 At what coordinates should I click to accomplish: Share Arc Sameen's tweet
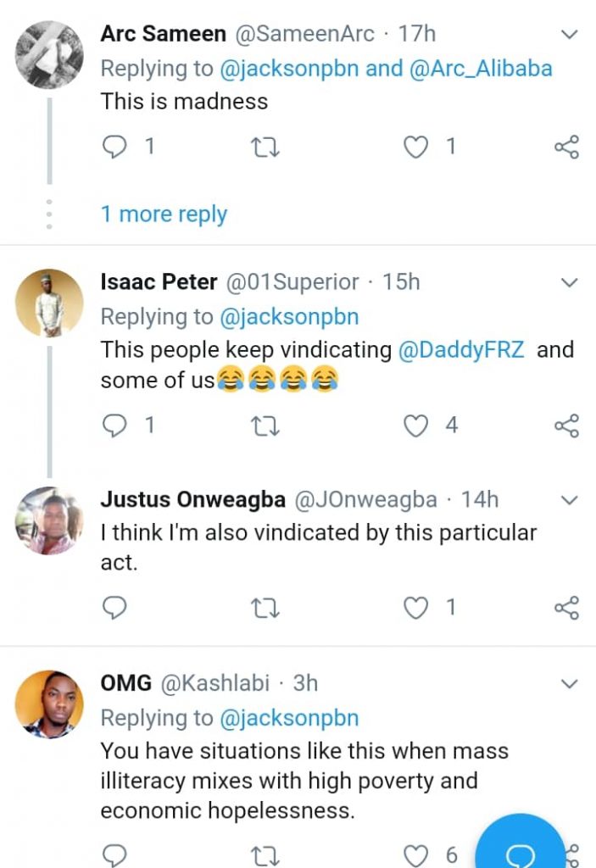tap(565, 147)
